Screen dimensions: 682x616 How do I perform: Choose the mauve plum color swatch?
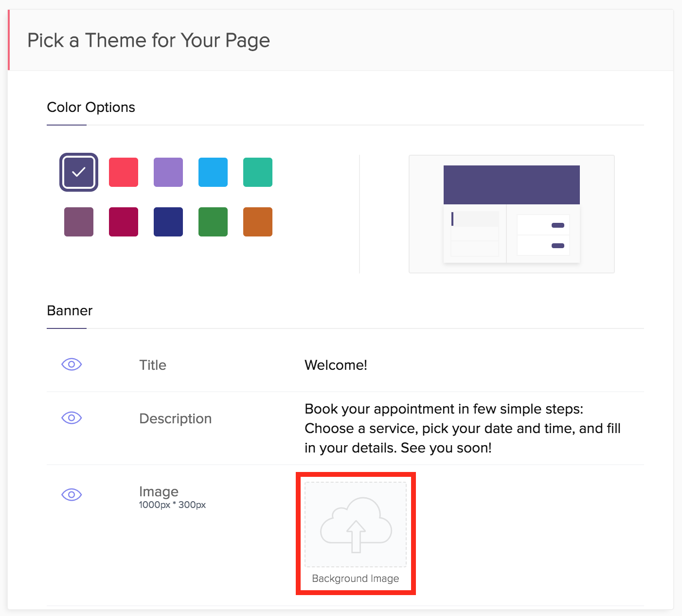point(79,222)
